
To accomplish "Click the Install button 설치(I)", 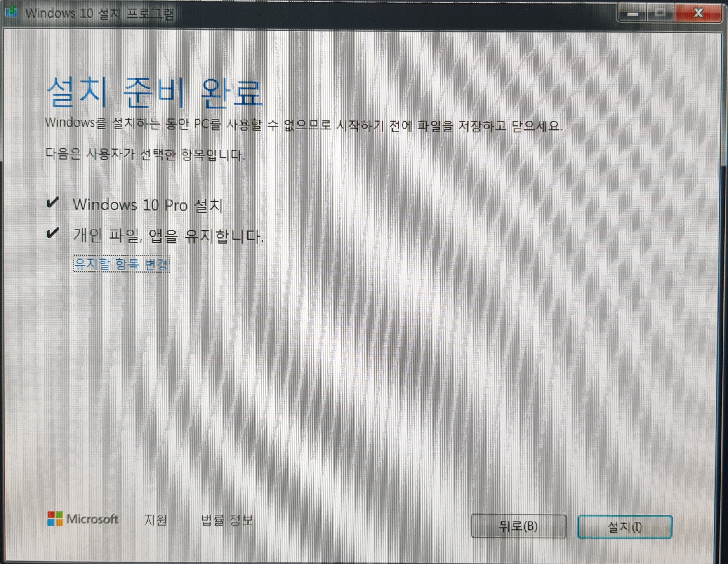I will pos(625,526).
